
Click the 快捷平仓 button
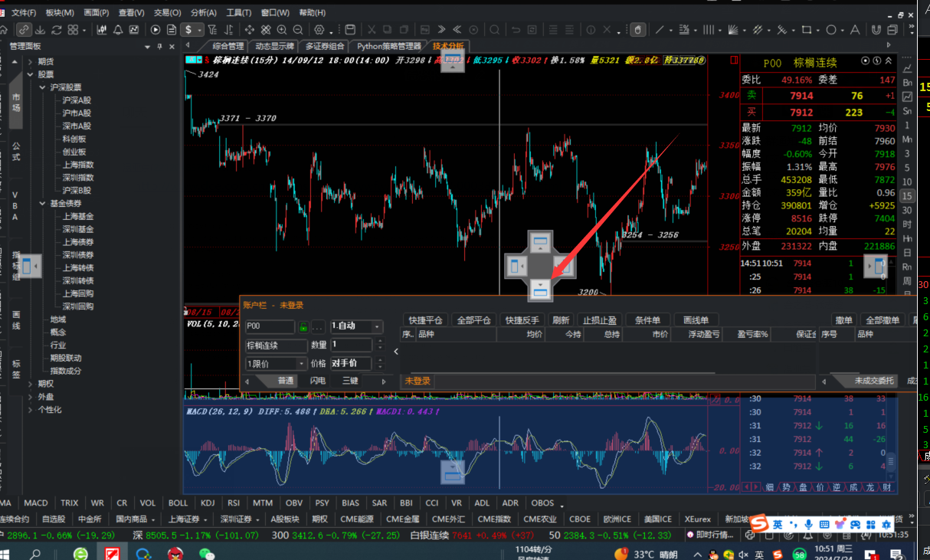[425, 320]
